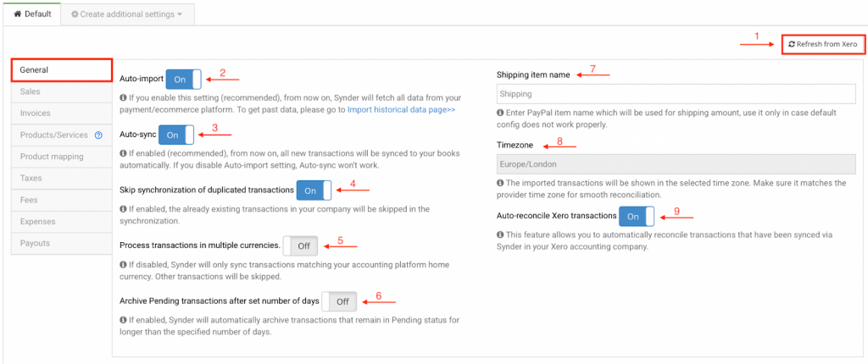Open the Sales settings section
Screen dimensions: 868x364
coord(31,91)
